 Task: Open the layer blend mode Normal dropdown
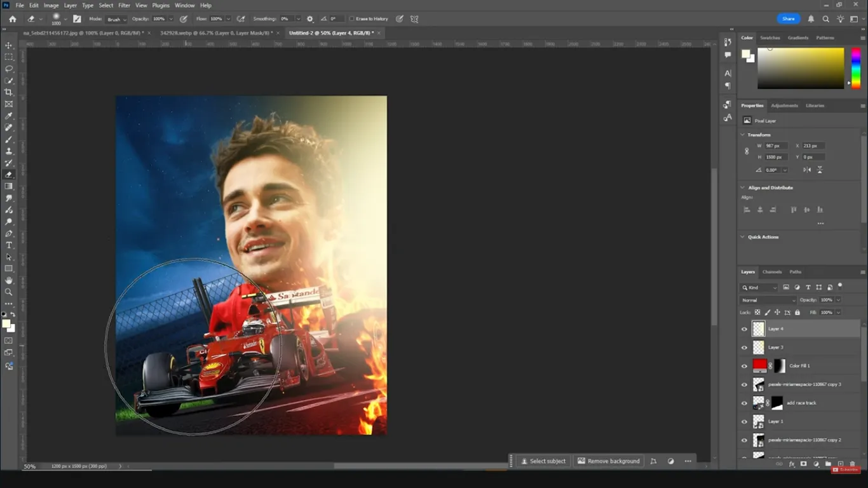click(x=768, y=300)
